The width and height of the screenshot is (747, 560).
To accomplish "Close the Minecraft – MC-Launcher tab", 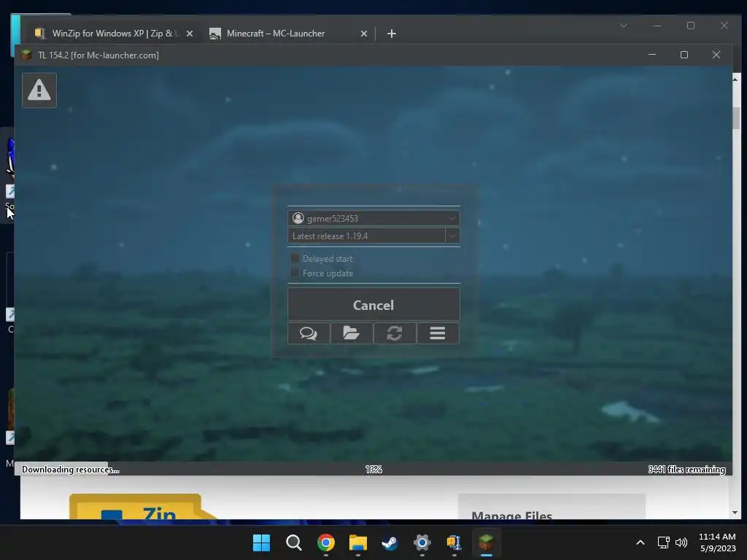I will tap(364, 34).
